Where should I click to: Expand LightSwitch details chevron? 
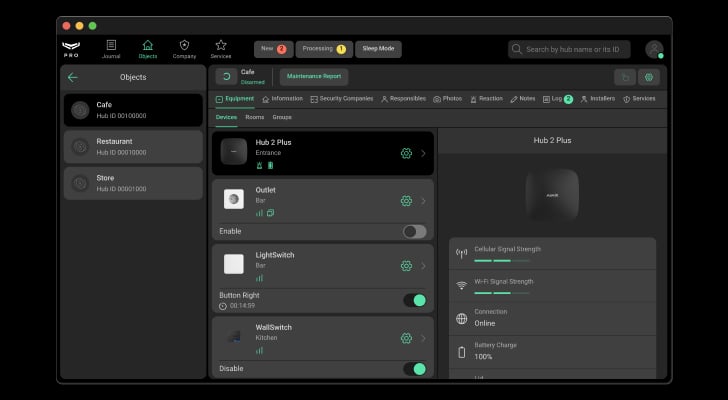423,266
